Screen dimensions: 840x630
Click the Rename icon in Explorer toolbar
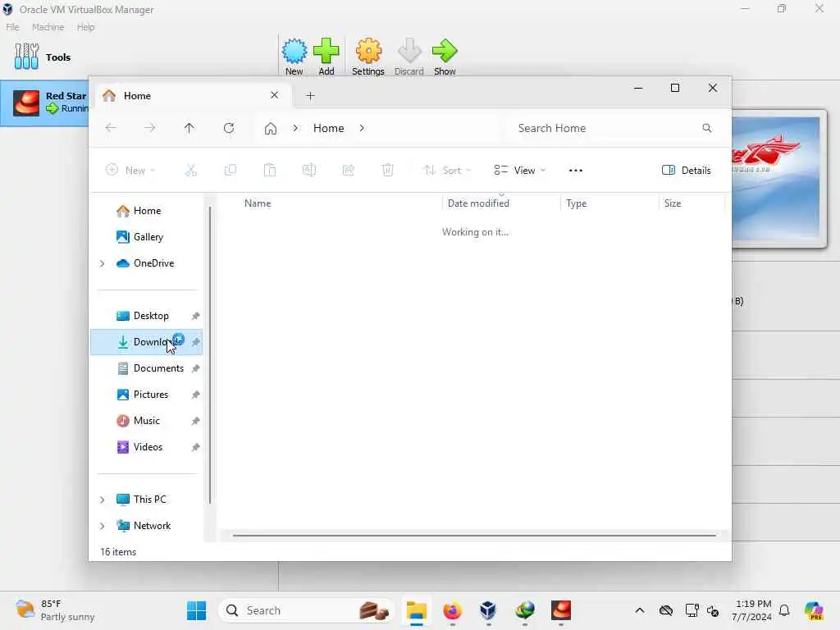pyautogui.click(x=309, y=171)
